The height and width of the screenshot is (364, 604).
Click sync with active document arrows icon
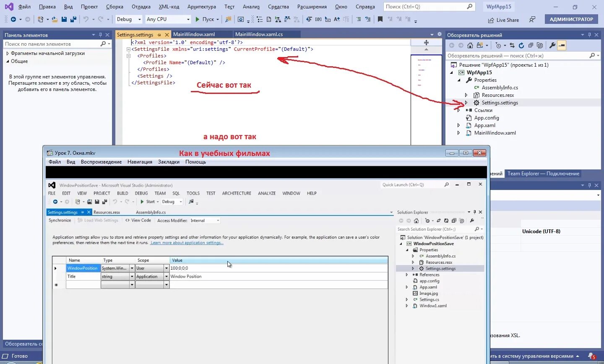click(x=512, y=45)
